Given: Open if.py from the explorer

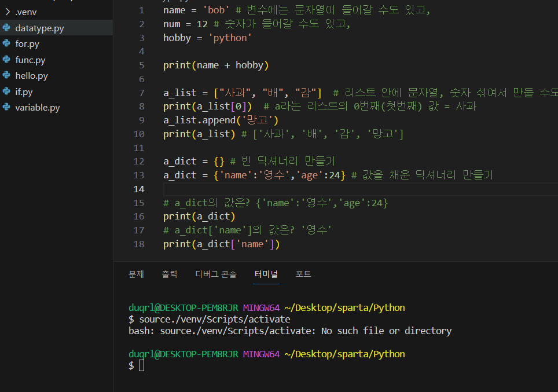Looking at the screenshot, I should coord(24,92).
